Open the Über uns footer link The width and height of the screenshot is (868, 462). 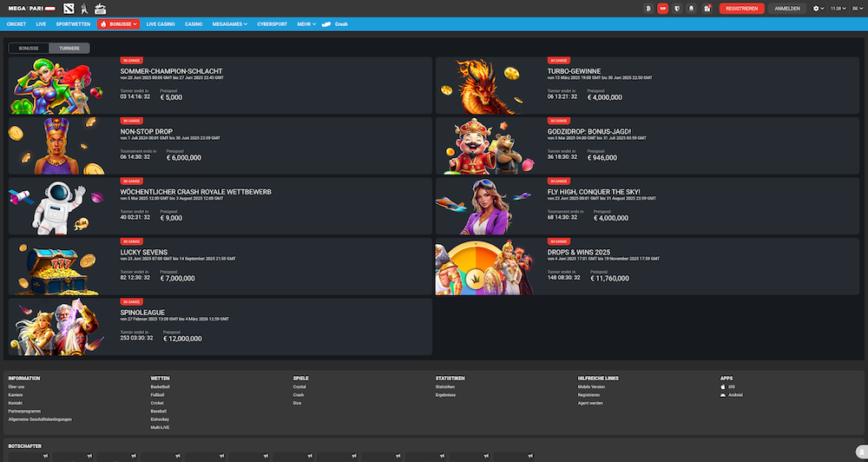pyautogui.click(x=16, y=386)
